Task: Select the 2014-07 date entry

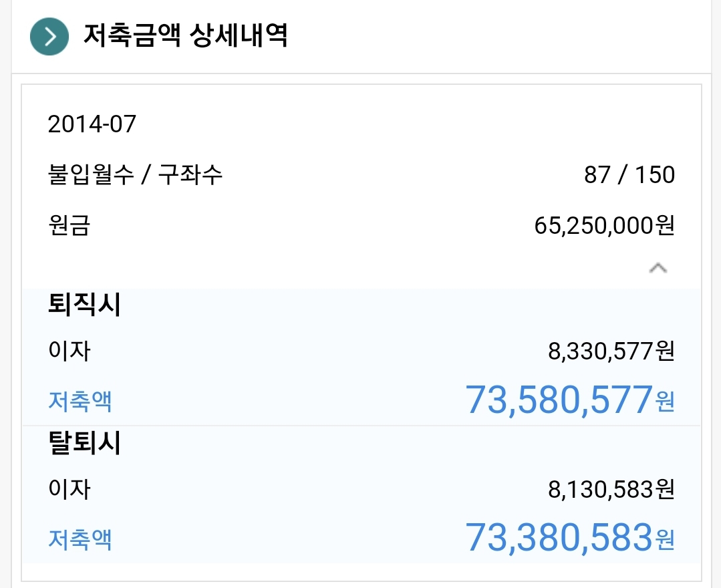Action: (x=92, y=124)
